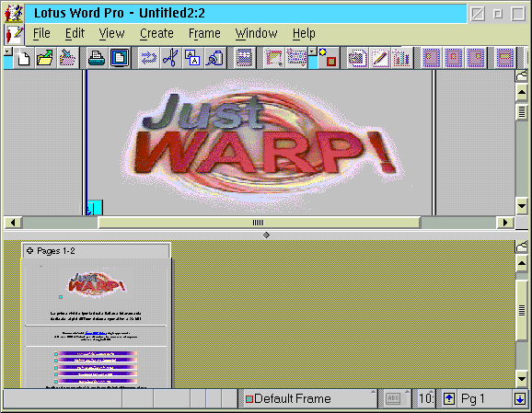The height and width of the screenshot is (413, 532).
Task: Apply the fourth wide frame layout icon
Action: point(505,58)
